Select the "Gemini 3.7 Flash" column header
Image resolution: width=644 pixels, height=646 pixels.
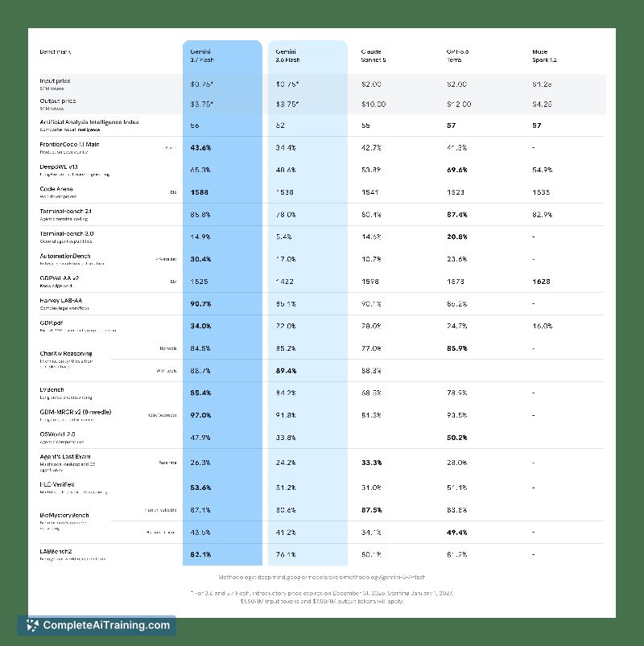202,56
